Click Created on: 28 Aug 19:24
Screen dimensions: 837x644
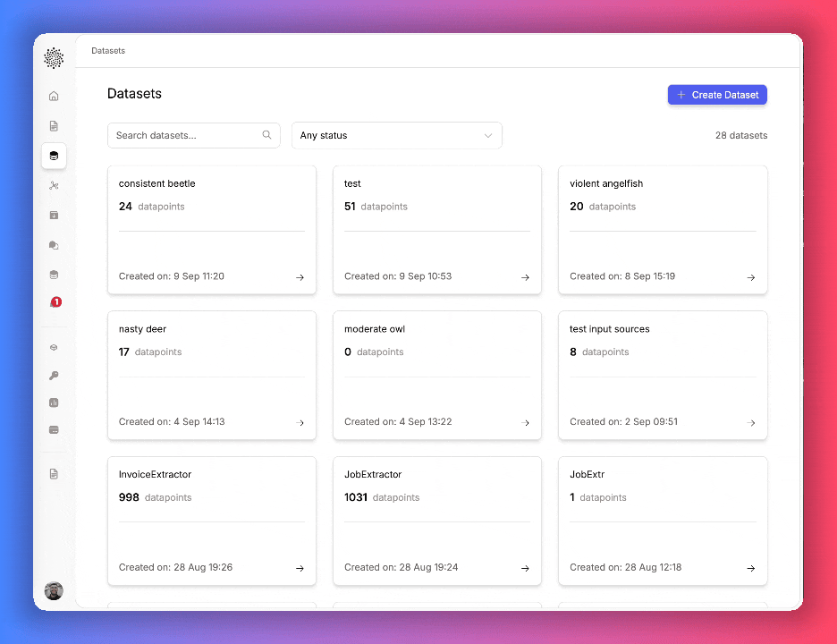pyautogui.click(x=401, y=567)
